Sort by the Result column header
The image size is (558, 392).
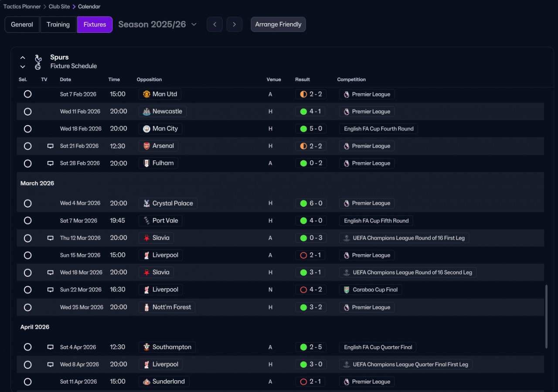pos(303,79)
